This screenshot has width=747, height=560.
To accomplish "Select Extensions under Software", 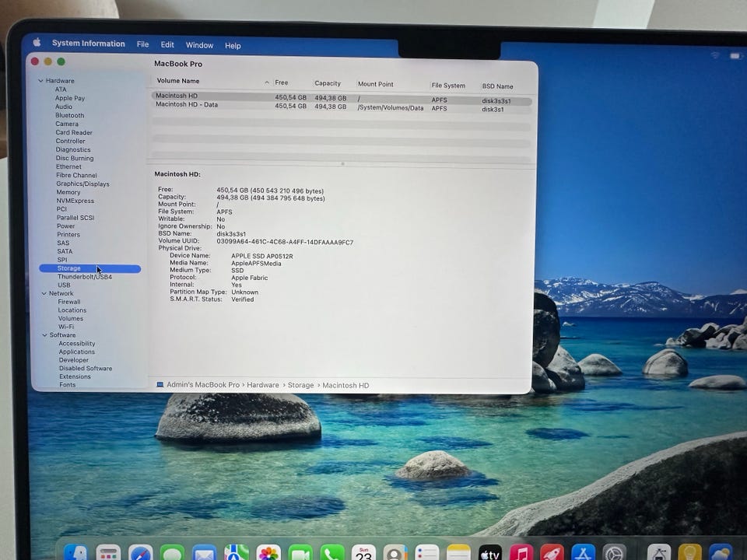I will tap(75, 376).
